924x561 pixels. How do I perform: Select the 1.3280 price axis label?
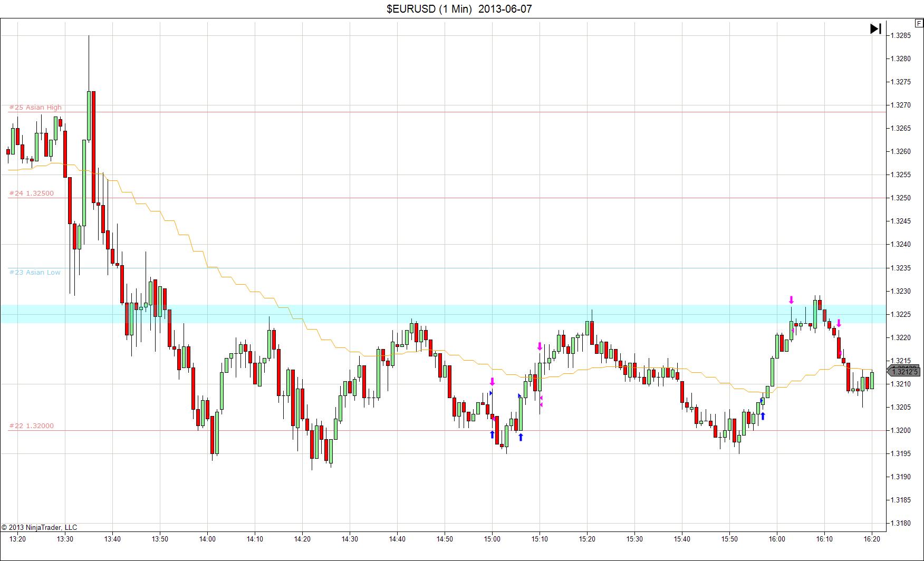coord(900,59)
